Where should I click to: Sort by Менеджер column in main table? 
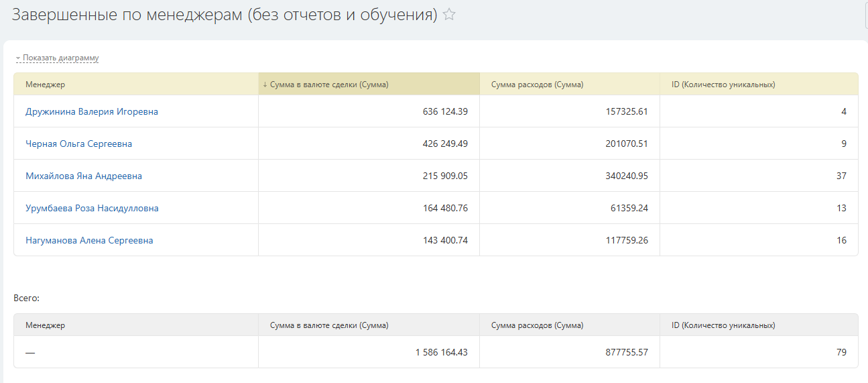click(x=46, y=85)
